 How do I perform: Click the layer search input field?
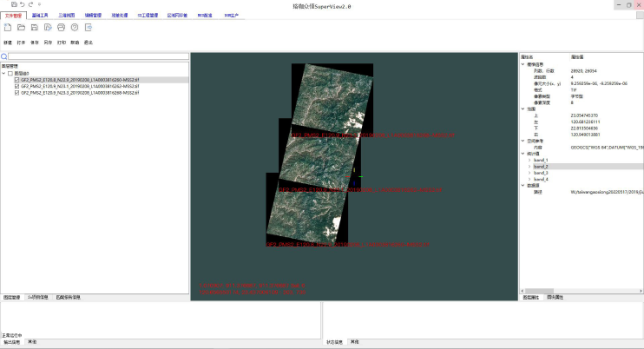coord(98,56)
